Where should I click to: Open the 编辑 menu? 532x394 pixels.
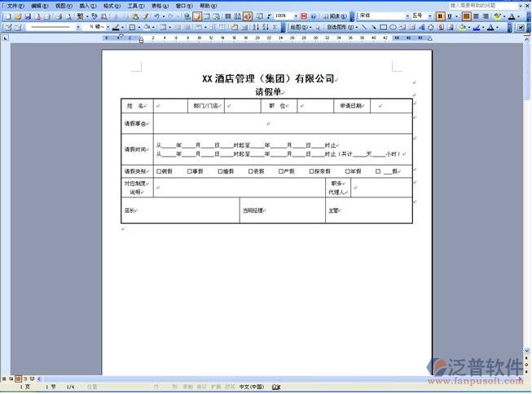click(40, 6)
